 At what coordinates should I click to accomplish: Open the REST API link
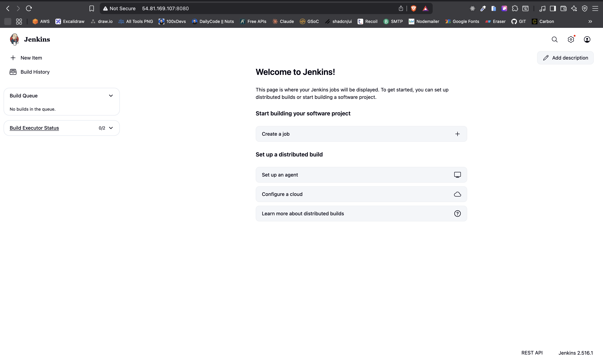click(532, 353)
